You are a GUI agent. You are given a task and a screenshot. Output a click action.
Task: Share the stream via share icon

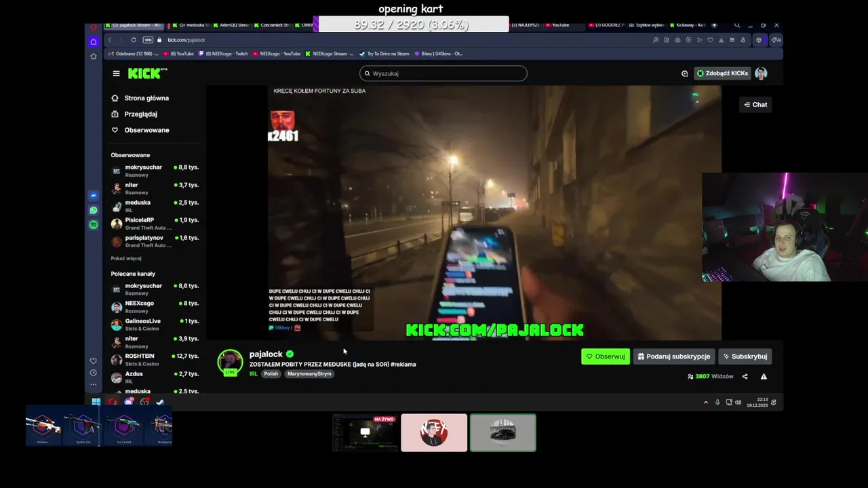point(745,376)
